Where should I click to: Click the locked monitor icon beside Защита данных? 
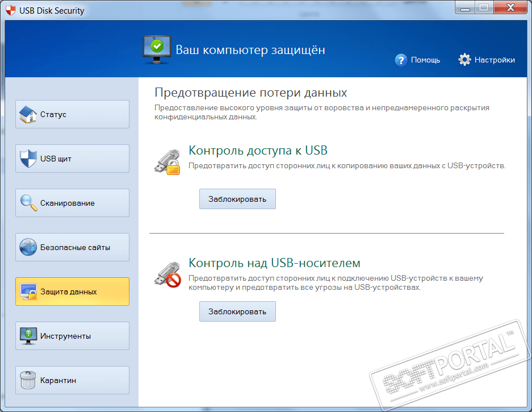tap(28, 292)
